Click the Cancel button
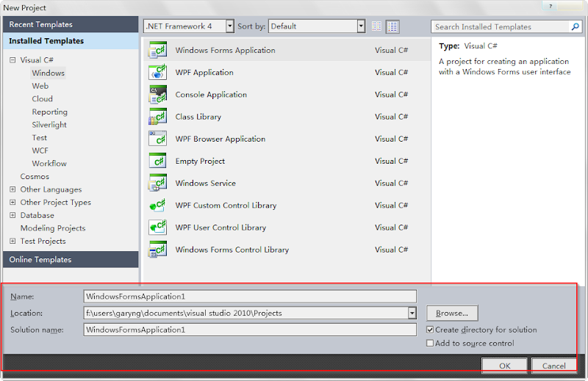The width and height of the screenshot is (588, 381). coord(554,366)
